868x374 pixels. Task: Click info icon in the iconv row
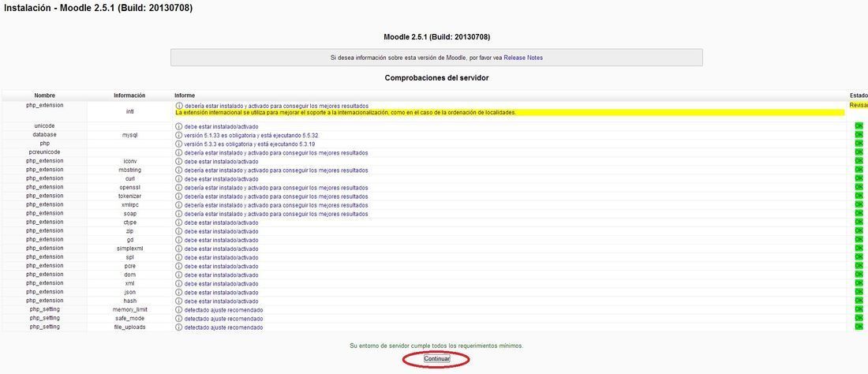pos(179,162)
